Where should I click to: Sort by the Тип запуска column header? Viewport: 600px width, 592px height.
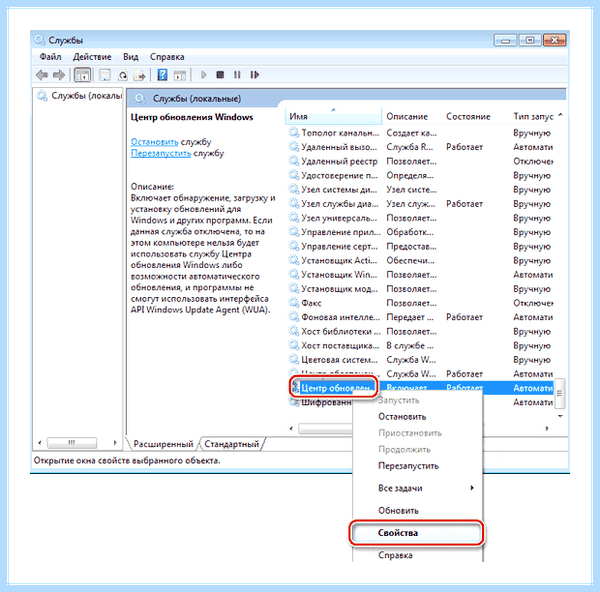pos(533,116)
